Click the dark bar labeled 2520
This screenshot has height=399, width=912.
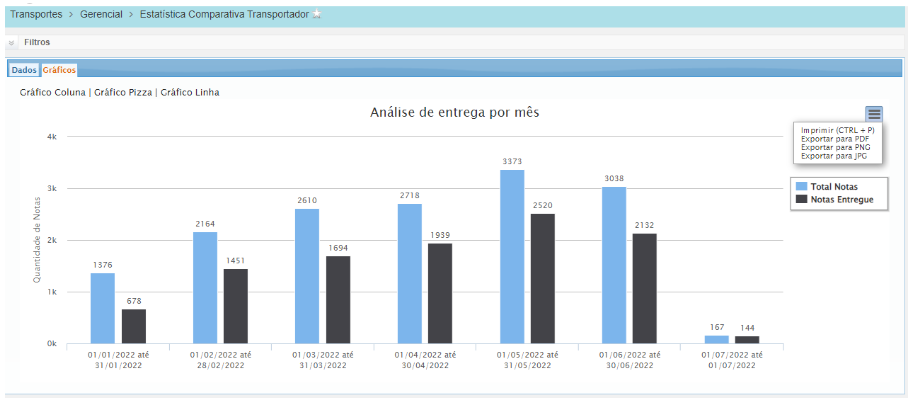coord(543,279)
